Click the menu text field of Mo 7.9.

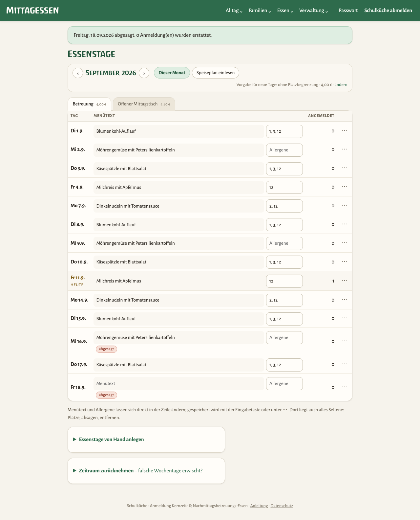[179, 206]
